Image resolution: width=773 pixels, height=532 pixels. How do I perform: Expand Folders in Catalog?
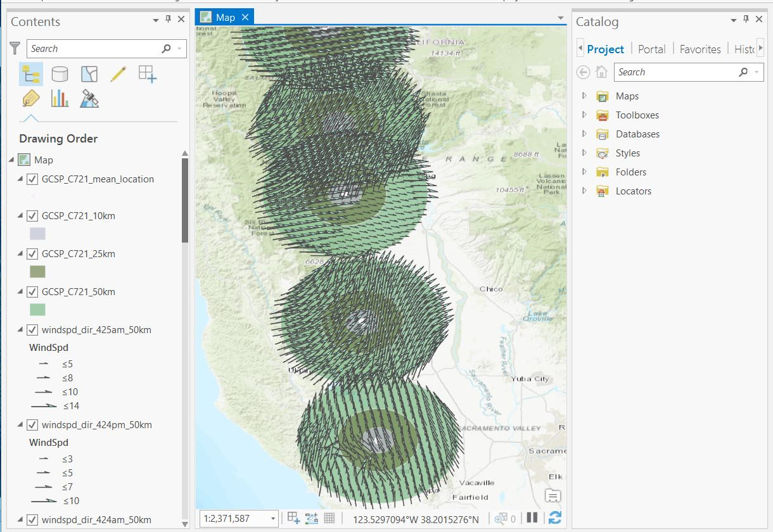[x=584, y=172]
